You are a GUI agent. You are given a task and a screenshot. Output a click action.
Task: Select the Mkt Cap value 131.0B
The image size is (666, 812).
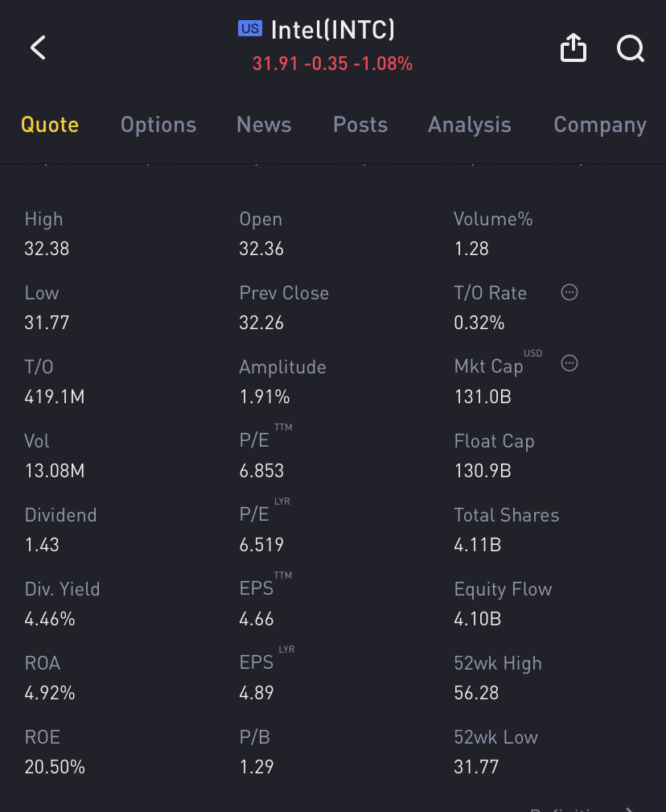483,397
